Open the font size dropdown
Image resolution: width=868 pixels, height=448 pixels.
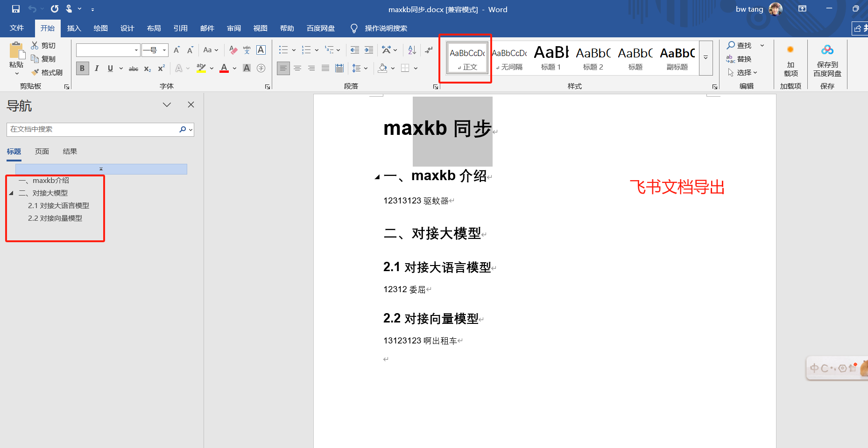(x=164, y=50)
